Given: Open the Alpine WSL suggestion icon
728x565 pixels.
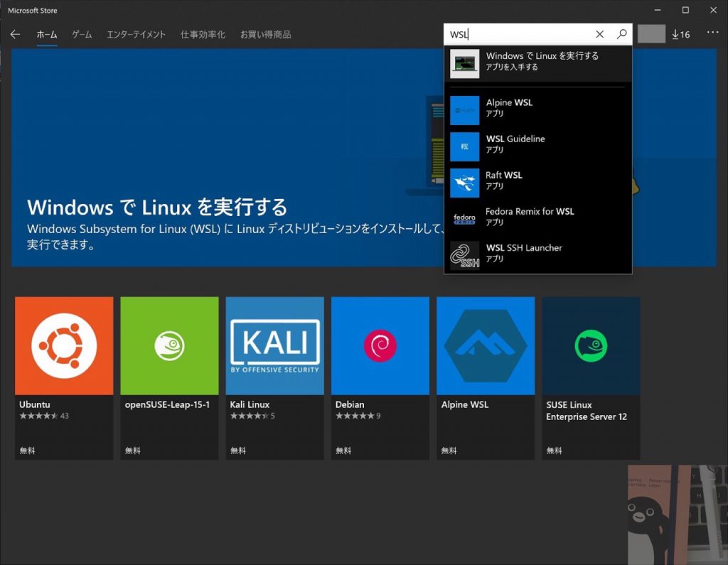Looking at the screenshot, I should pyautogui.click(x=464, y=110).
